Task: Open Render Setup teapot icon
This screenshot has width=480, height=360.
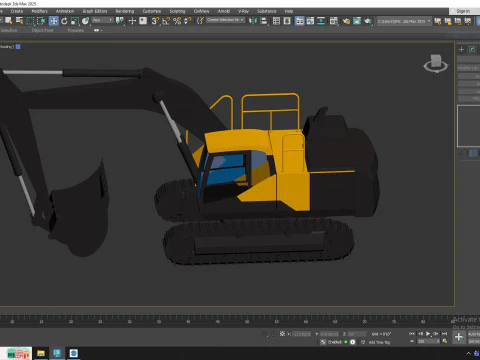Action: point(346,21)
